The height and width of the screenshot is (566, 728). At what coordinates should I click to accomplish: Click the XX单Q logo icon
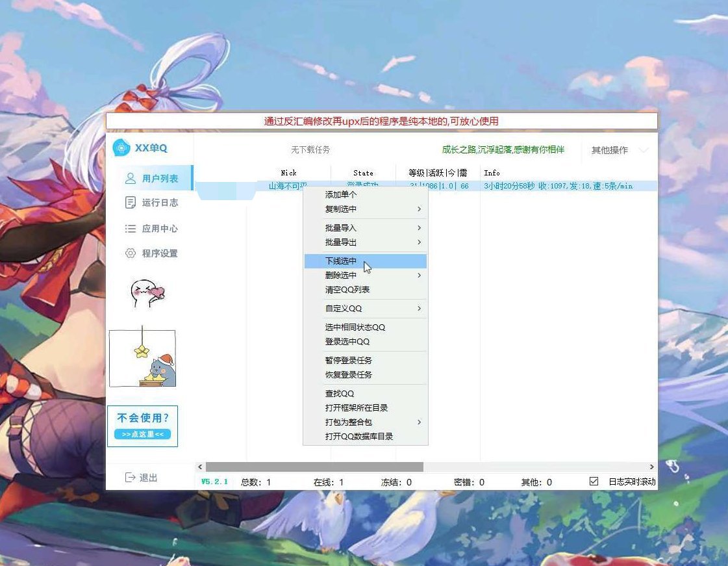(x=121, y=148)
